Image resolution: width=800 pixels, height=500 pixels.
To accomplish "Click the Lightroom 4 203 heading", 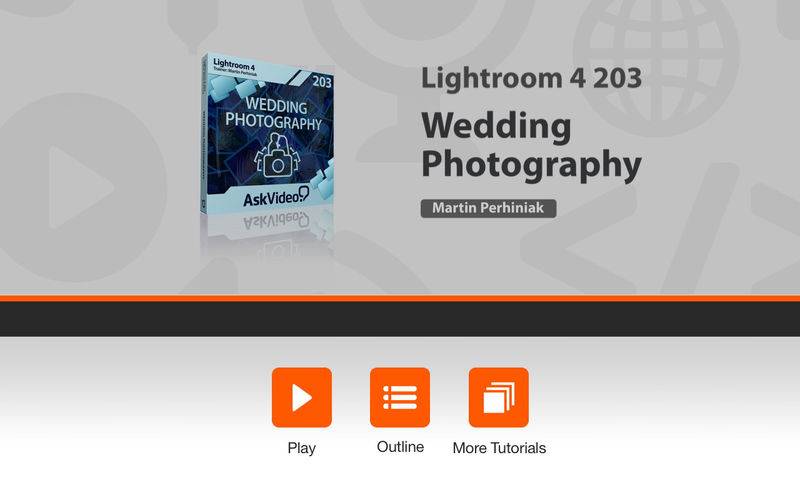I will pyautogui.click(x=531, y=79).
